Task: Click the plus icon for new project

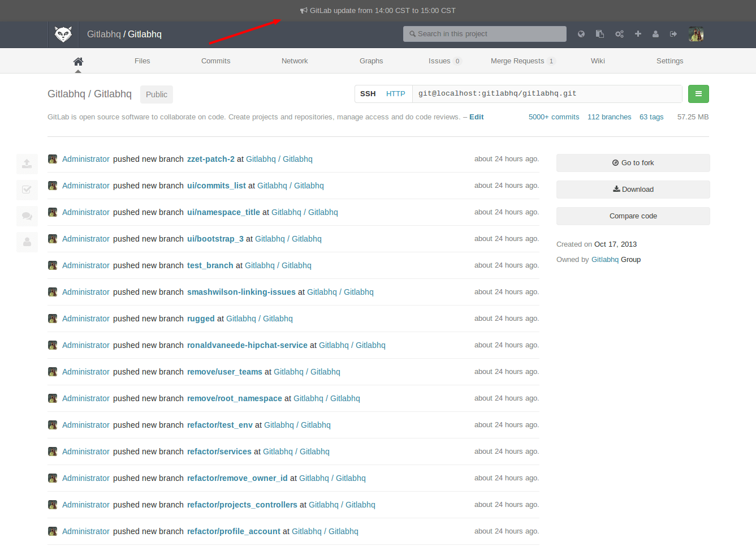Action: pyautogui.click(x=638, y=34)
